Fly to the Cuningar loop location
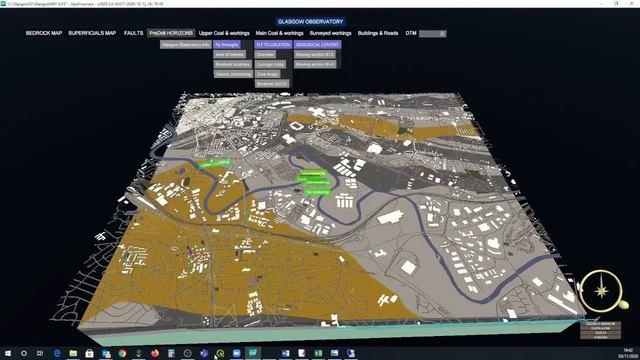The image size is (640, 360). (x=270, y=64)
